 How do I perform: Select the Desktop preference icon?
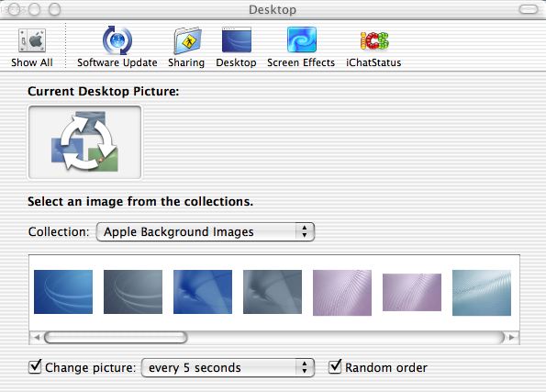pyautogui.click(x=237, y=39)
